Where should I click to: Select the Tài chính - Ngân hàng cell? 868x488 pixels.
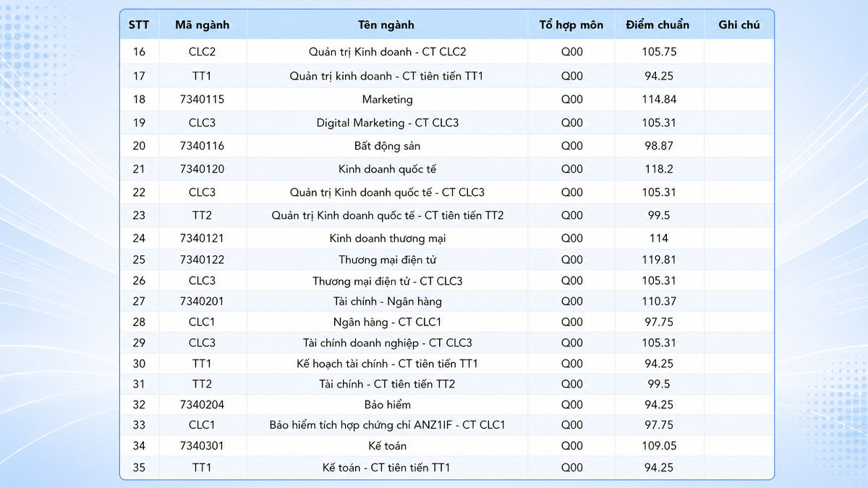click(388, 301)
